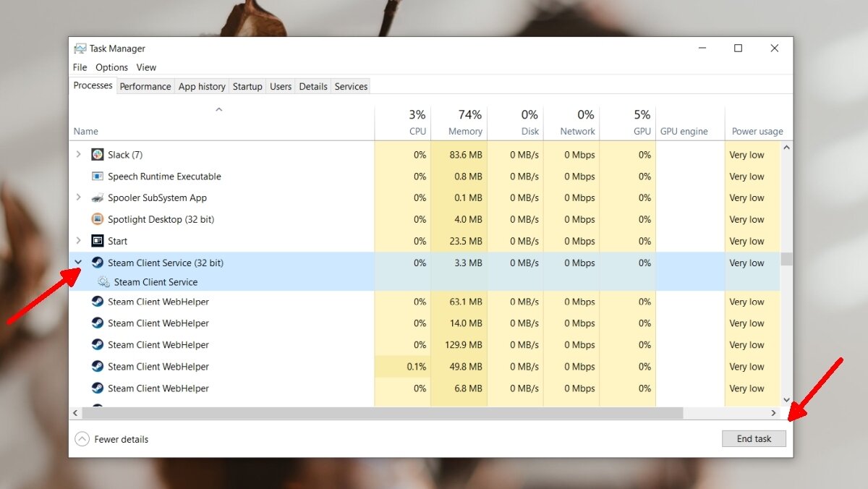This screenshot has width=868, height=489.
Task: Expand the Start process entry
Action: point(78,241)
